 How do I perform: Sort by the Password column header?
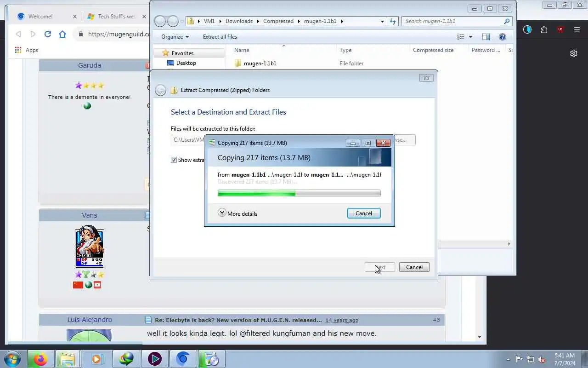tap(486, 50)
